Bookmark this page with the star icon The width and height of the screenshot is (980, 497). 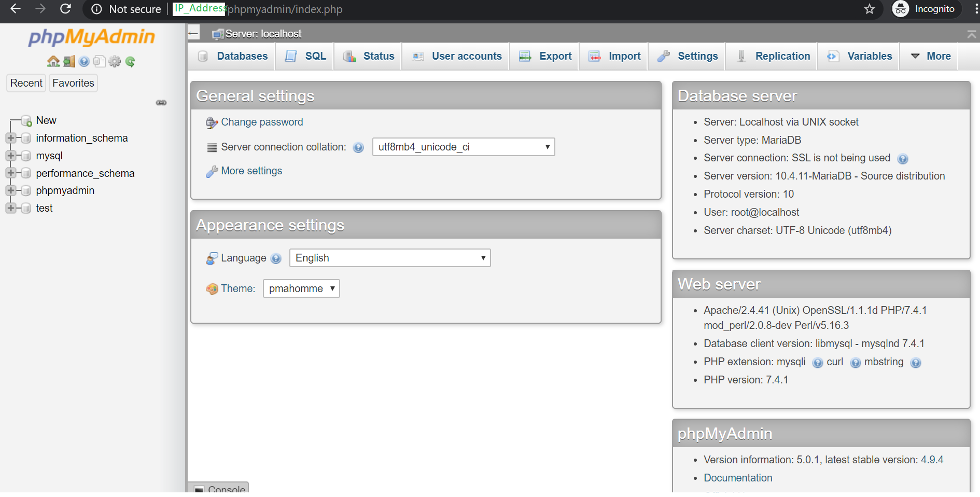870,9
